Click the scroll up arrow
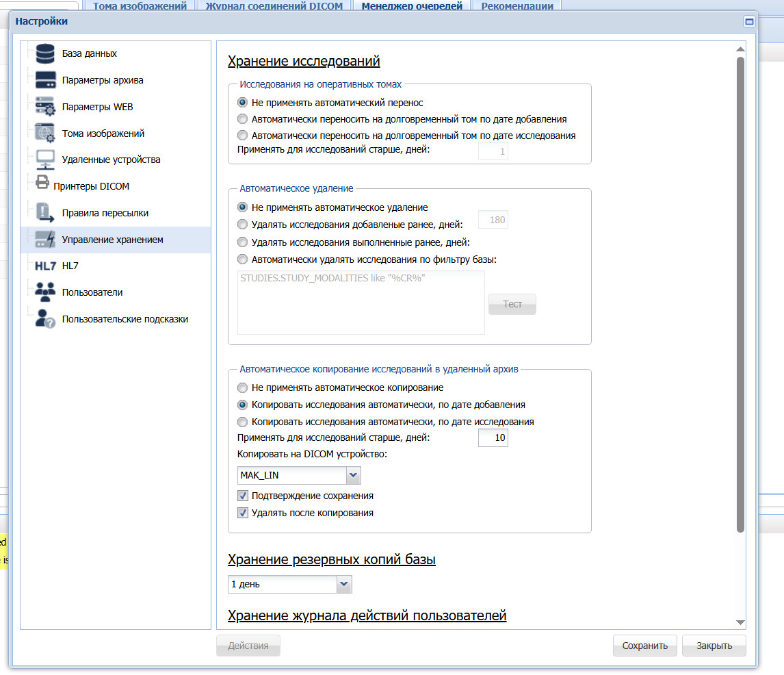Screen dimensions: 784x675 740,49
